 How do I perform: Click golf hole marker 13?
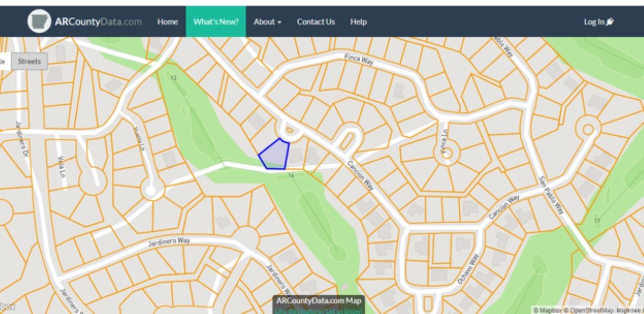pyautogui.click(x=173, y=78)
